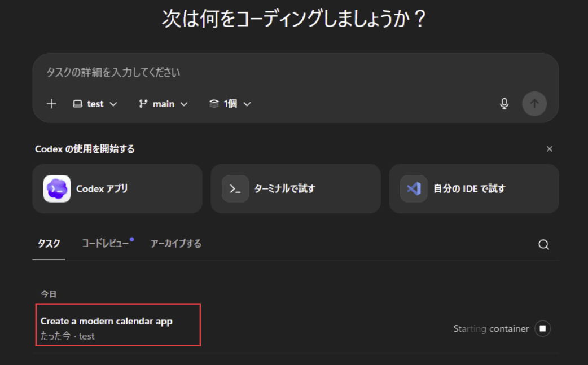The height and width of the screenshot is (365, 588).
Task: Stop the task showing Starting container
Action: point(543,328)
